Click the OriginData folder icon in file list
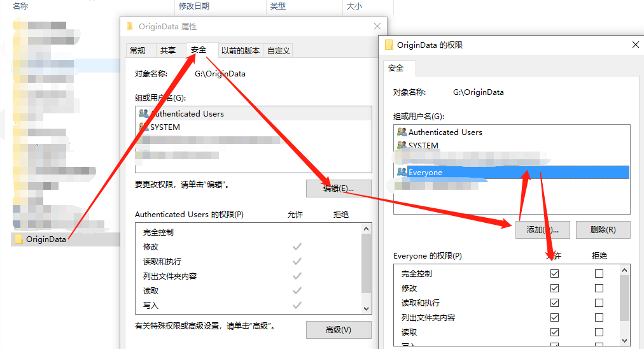The image size is (644, 349). [x=18, y=239]
